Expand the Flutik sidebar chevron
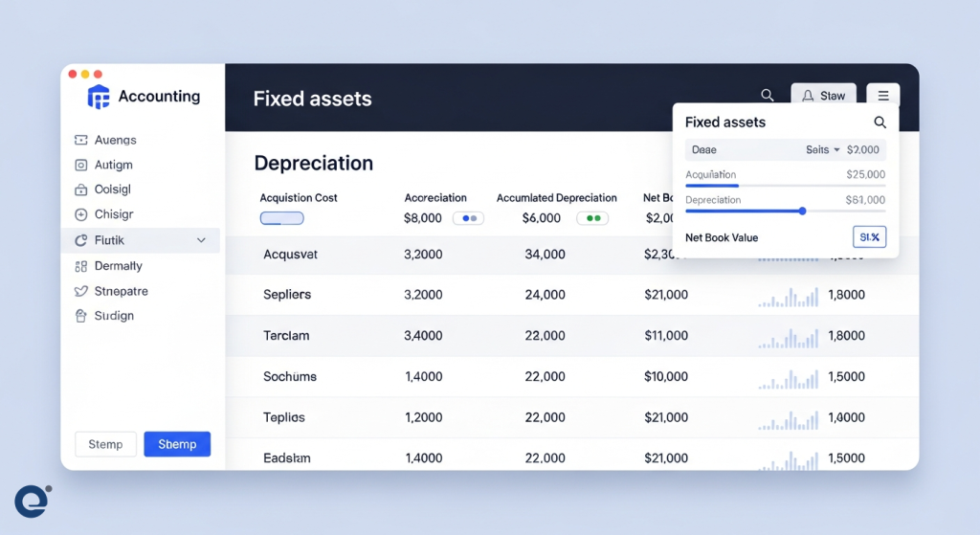This screenshot has width=980, height=535. pyautogui.click(x=201, y=240)
